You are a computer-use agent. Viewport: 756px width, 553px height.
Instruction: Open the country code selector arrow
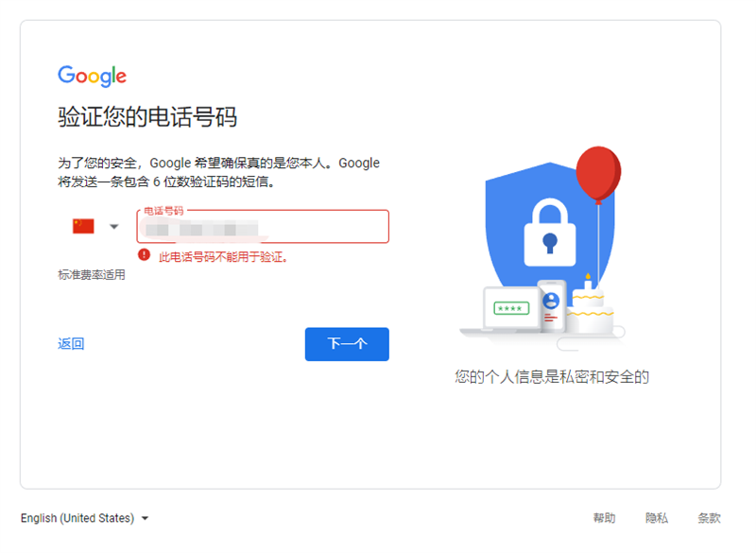point(112,226)
